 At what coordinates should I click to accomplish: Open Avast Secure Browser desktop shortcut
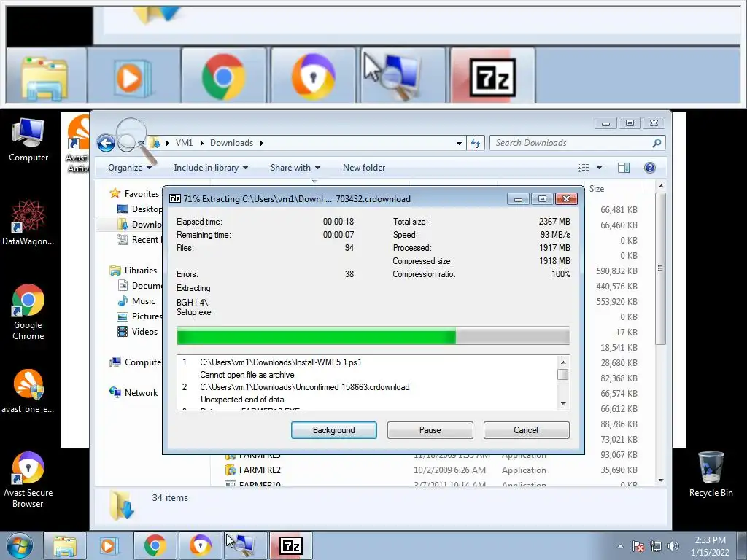(x=28, y=480)
